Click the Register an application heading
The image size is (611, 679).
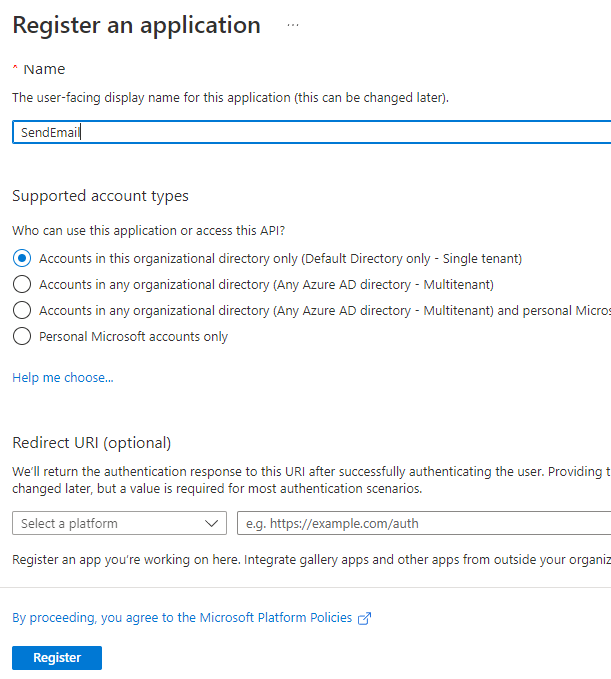tap(136, 25)
